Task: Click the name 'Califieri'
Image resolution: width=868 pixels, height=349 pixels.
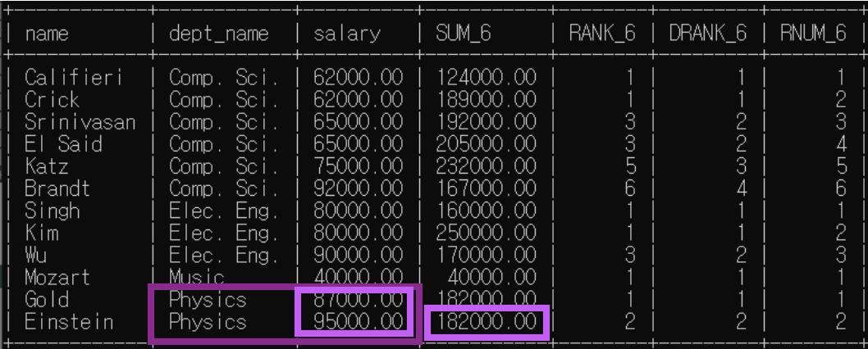Action: coord(74,78)
